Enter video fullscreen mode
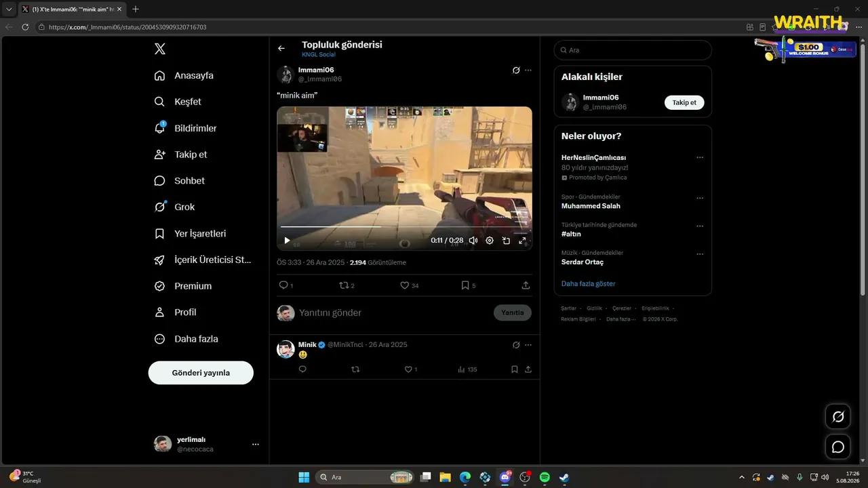 click(x=522, y=241)
